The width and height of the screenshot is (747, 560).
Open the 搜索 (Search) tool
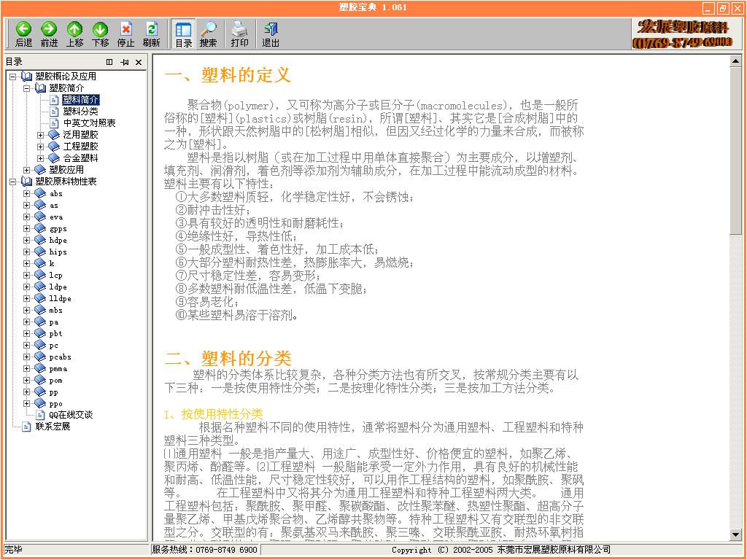click(x=208, y=34)
